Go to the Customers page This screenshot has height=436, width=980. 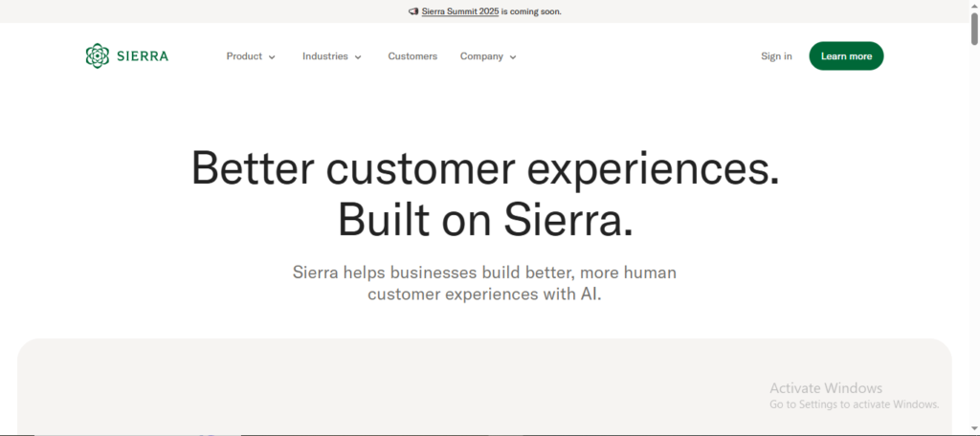point(412,56)
